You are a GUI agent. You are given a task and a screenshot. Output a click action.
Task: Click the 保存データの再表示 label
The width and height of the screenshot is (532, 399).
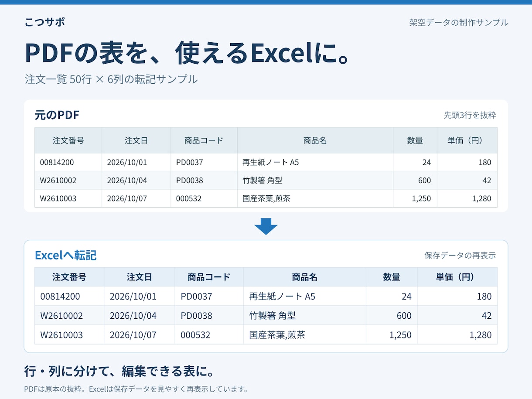[460, 256]
